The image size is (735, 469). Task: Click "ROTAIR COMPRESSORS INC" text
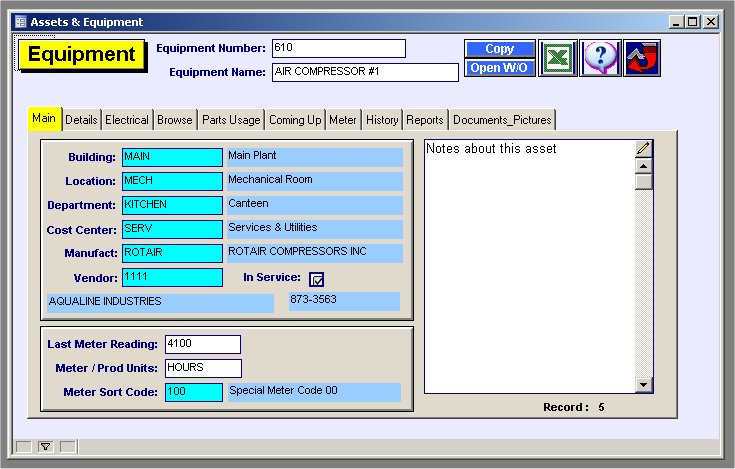(297, 251)
